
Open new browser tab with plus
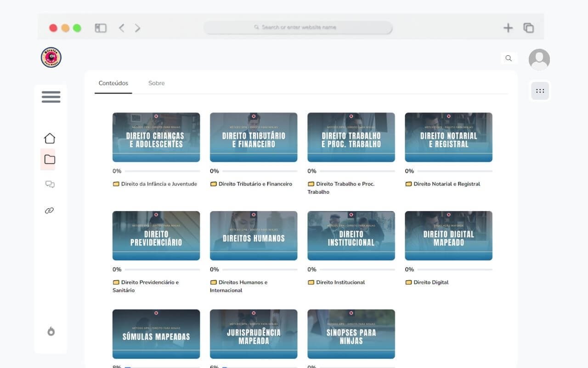[x=508, y=28]
